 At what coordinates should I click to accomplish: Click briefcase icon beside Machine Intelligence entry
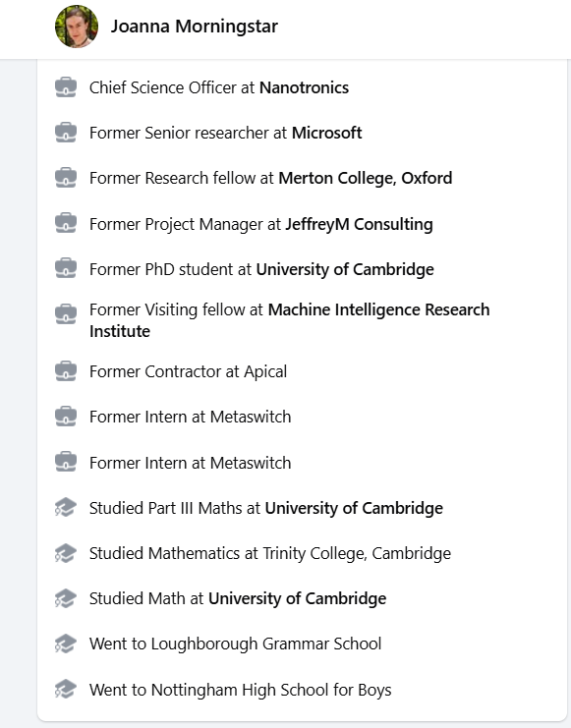[x=66, y=314]
